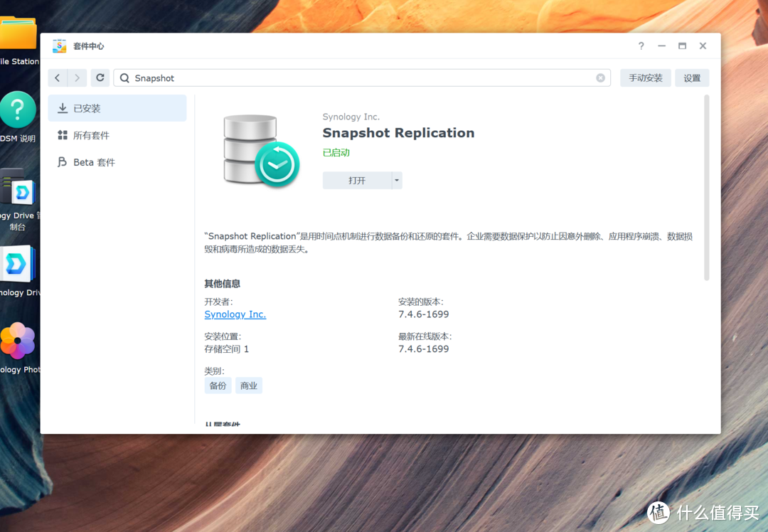The width and height of the screenshot is (768, 532).
Task: Click the forward navigation arrow
Action: (76, 78)
